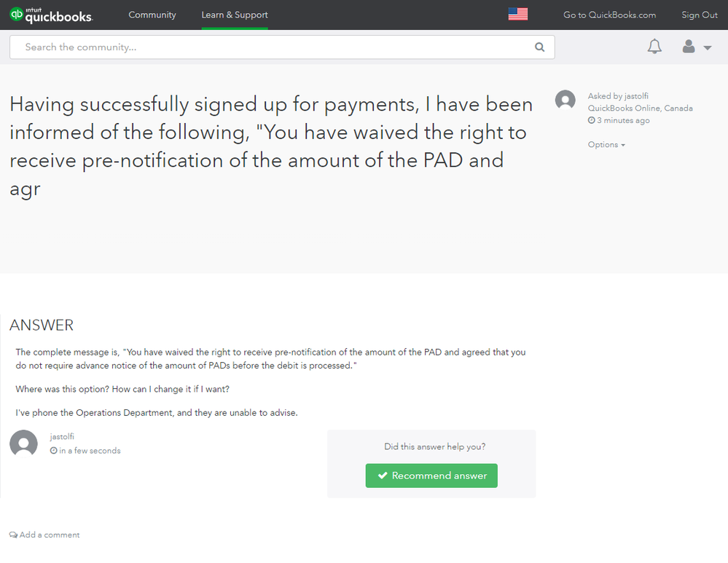Image resolution: width=728 pixels, height=563 pixels.
Task: Click the Intuit QuickBooks logo
Action: [51, 15]
